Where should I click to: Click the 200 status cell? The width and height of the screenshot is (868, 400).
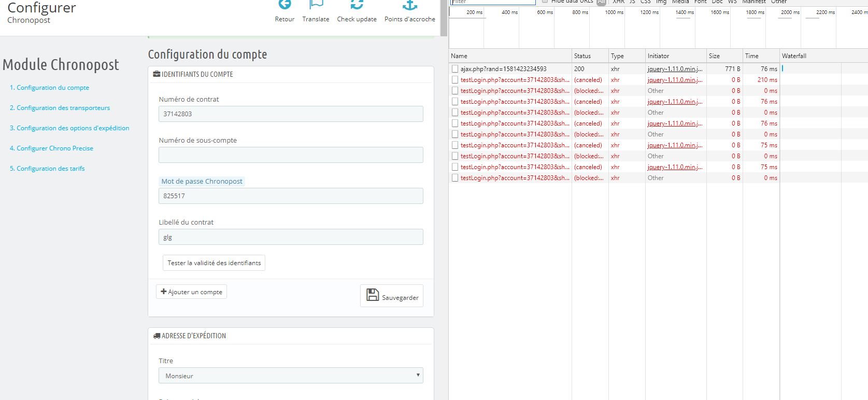(579, 68)
